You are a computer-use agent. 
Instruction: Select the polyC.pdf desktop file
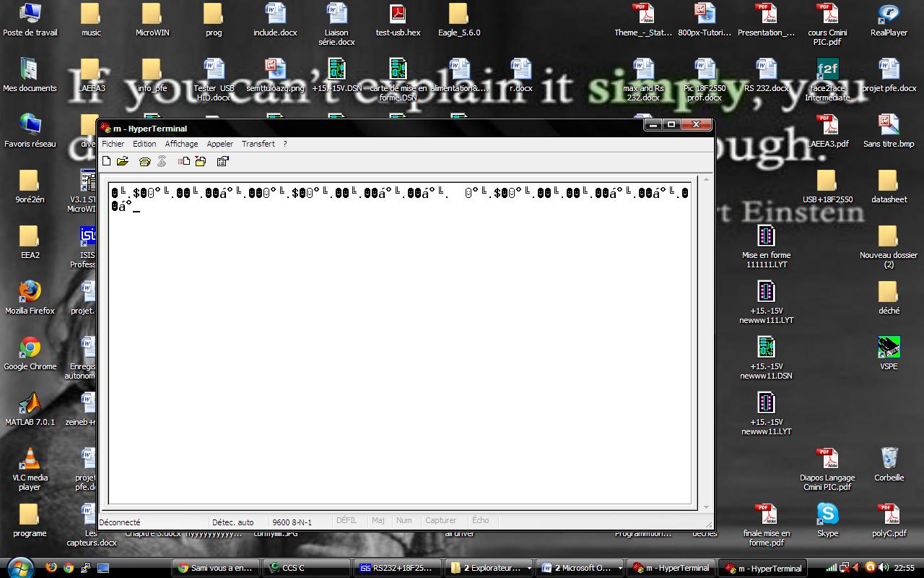(x=889, y=521)
